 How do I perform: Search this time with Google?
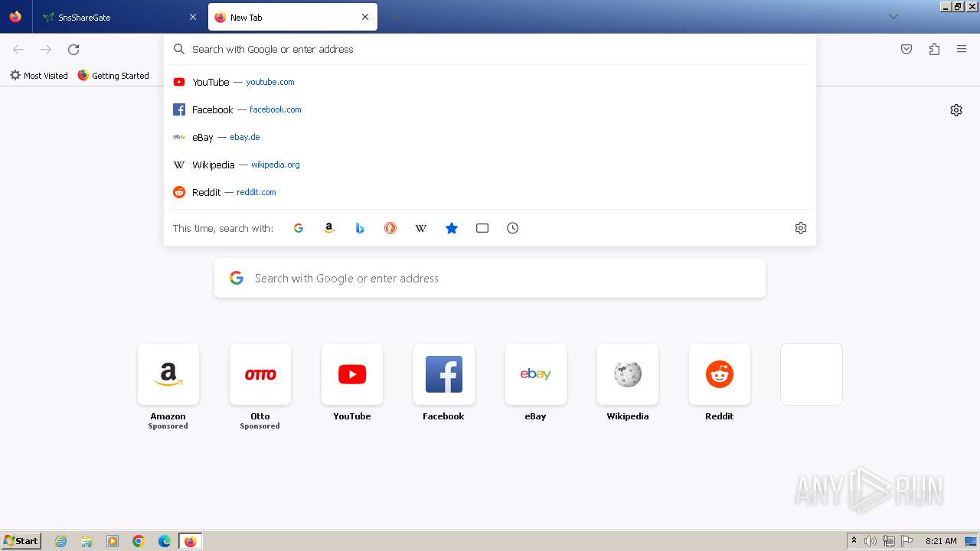click(299, 228)
